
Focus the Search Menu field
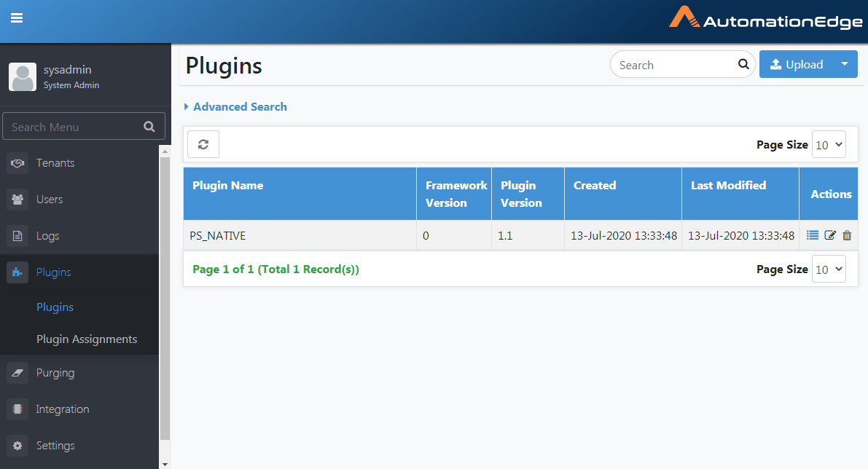pyautogui.click(x=84, y=126)
